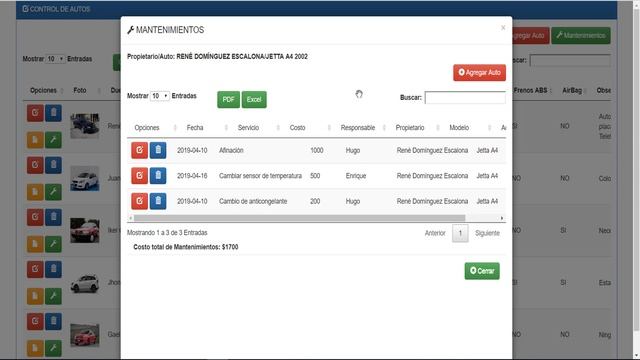Delete the Cambiar sensor de temperatura record
The image size is (640, 360).
158,176
